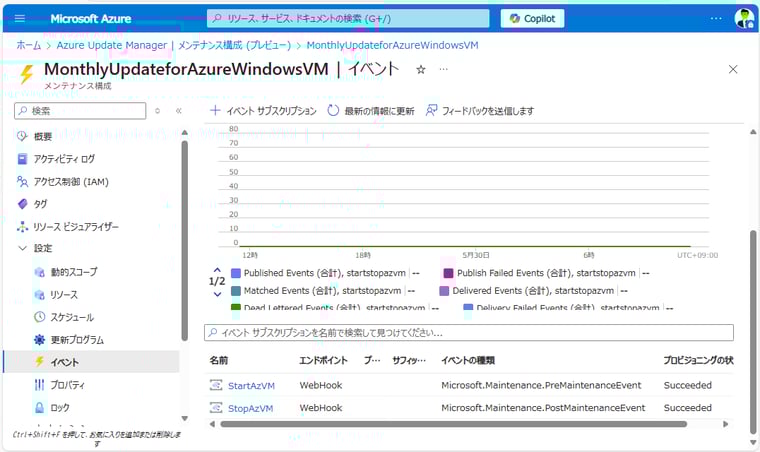Add an イベント サブスクリプション
Screen dimensions: 760x452
pyautogui.click(x=263, y=111)
